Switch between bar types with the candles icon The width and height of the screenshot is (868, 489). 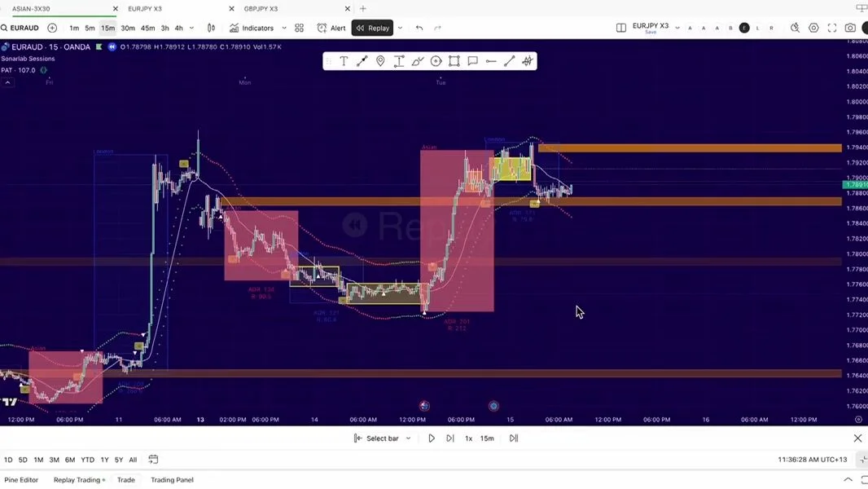[211, 27]
